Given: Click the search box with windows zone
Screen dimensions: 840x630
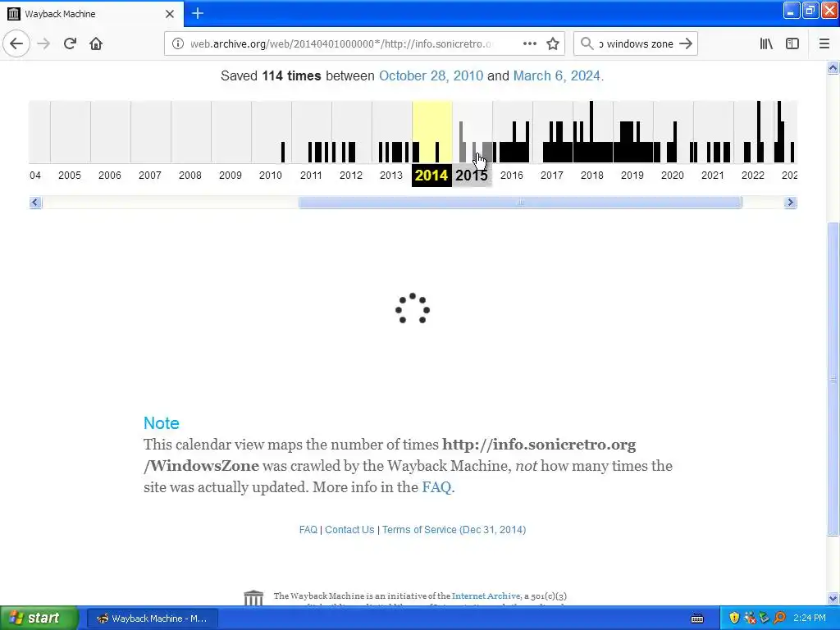Looking at the screenshot, I should (x=636, y=44).
